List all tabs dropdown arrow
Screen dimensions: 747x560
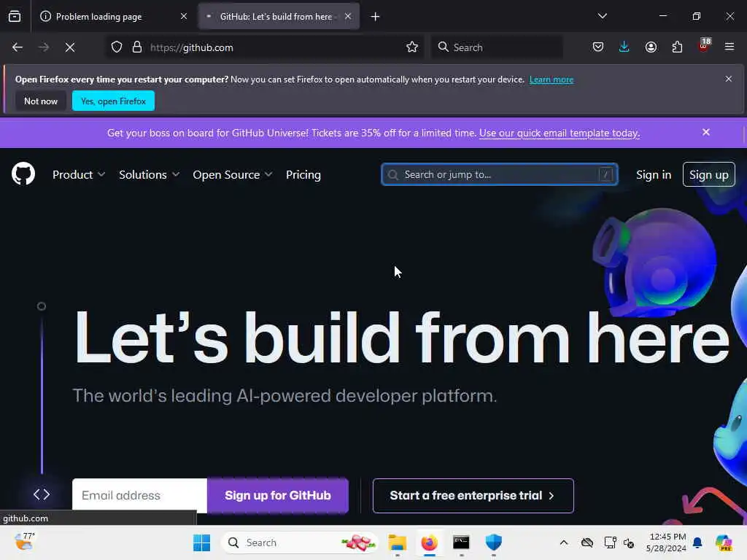click(x=602, y=16)
